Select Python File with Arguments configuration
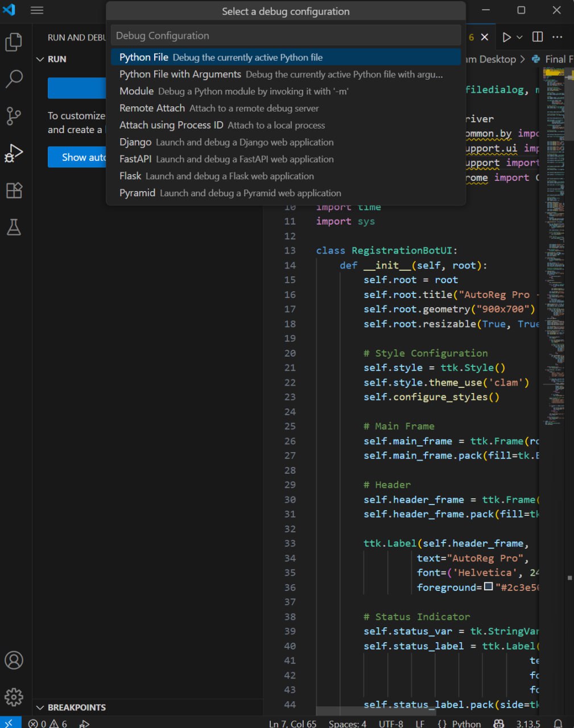 click(286, 75)
